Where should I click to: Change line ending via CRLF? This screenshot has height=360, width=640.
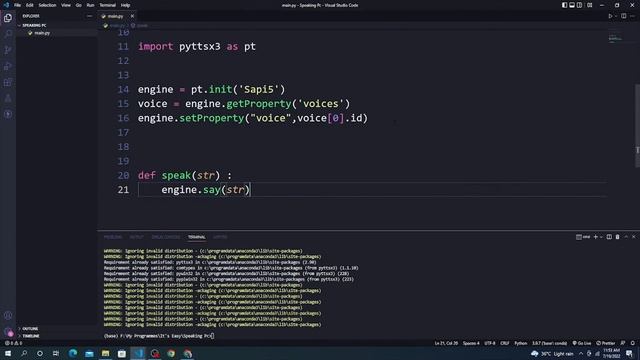(x=504, y=343)
